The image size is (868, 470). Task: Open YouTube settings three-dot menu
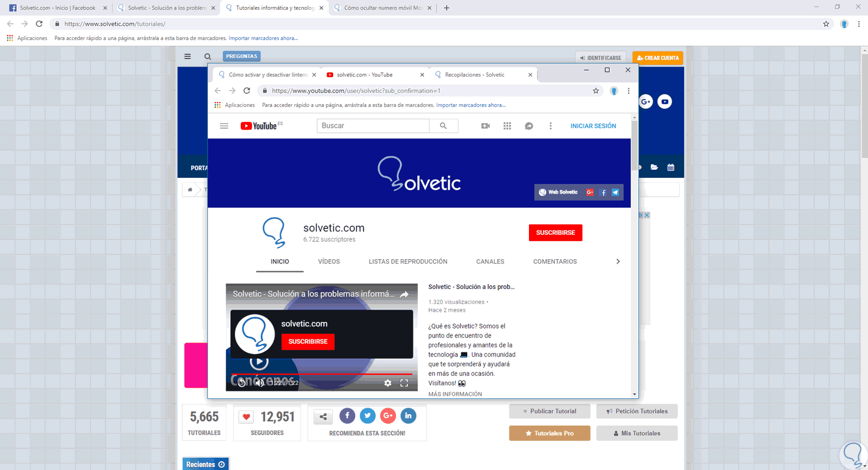pos(551,126)
